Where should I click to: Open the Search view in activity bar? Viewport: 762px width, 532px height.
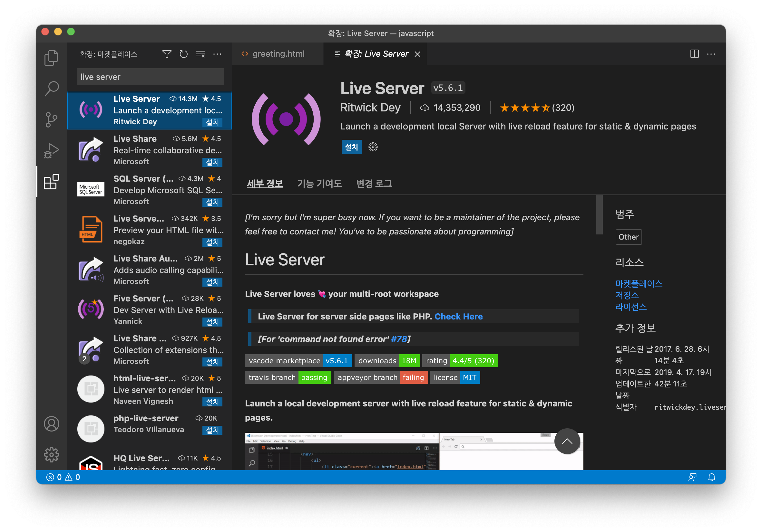[52, 89]
